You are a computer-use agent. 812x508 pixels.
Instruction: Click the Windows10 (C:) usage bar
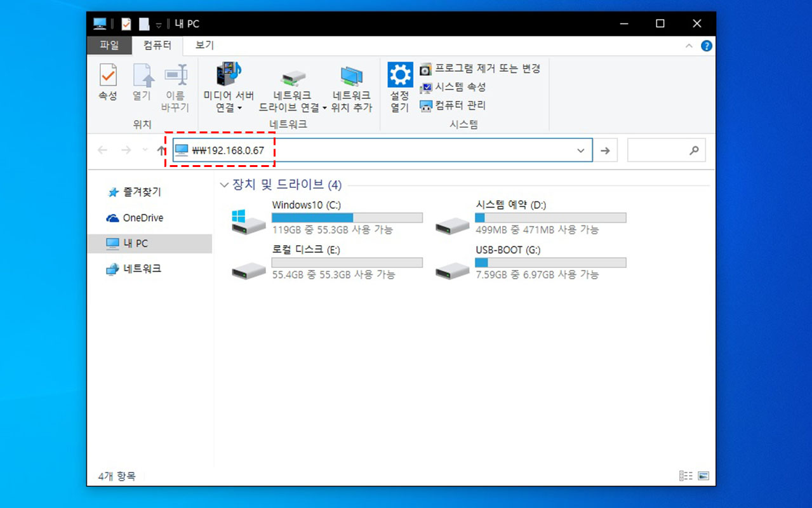[347, 218]
